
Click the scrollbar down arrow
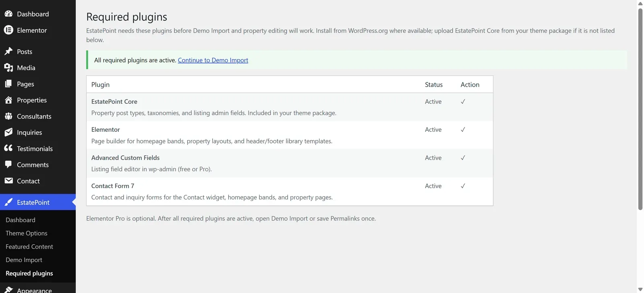(640, 289)
